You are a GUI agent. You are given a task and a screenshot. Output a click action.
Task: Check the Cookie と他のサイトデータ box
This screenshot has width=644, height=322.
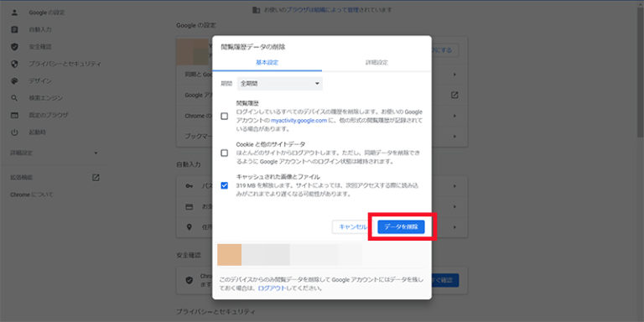224,153
